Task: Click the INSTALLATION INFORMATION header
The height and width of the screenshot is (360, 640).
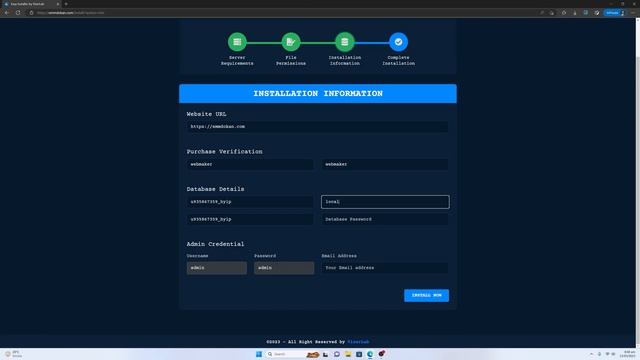Action: tap(318, 93)
